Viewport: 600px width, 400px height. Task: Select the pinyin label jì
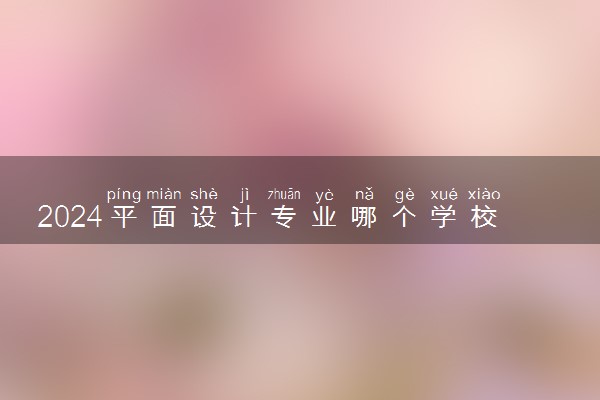pyautogui.click(x=245, y=195)
